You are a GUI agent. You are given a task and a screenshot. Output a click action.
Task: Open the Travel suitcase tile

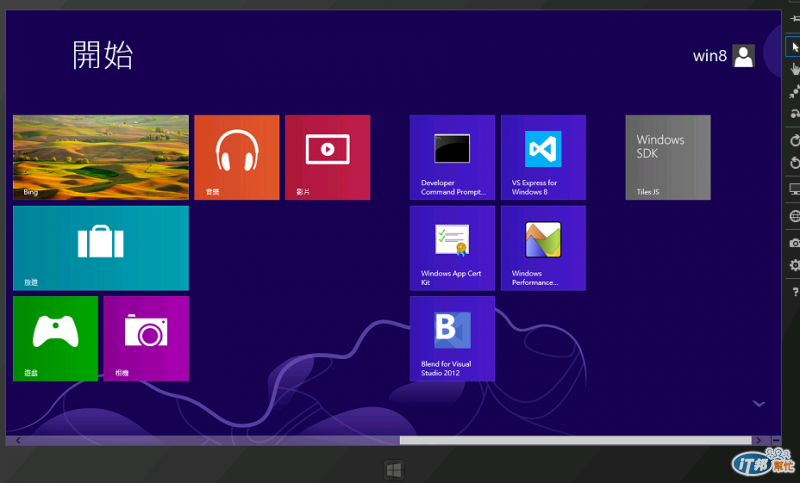point(101,248)
